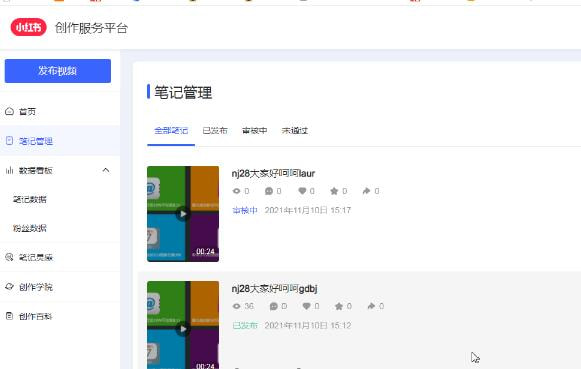Viewport: 581px width, 369px height.
Task: Open 创作学院 academy icon in sidebar
Action: (x=10, y=287)
